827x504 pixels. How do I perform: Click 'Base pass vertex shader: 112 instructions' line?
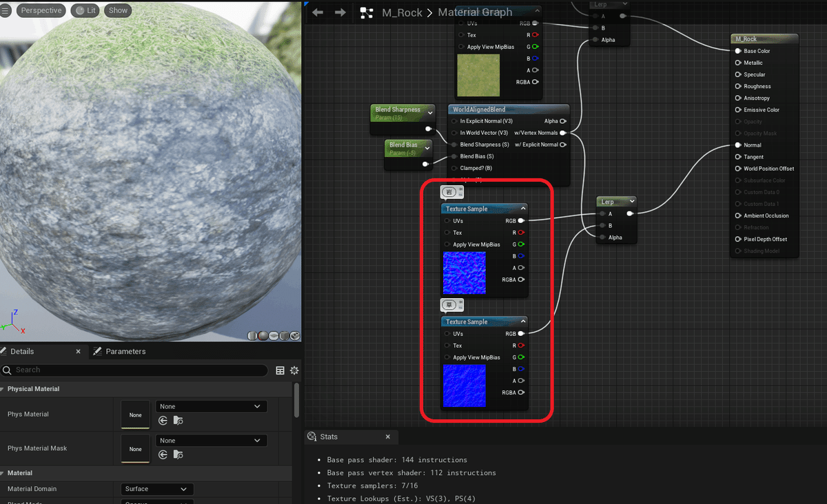click(x=411, y=473)
